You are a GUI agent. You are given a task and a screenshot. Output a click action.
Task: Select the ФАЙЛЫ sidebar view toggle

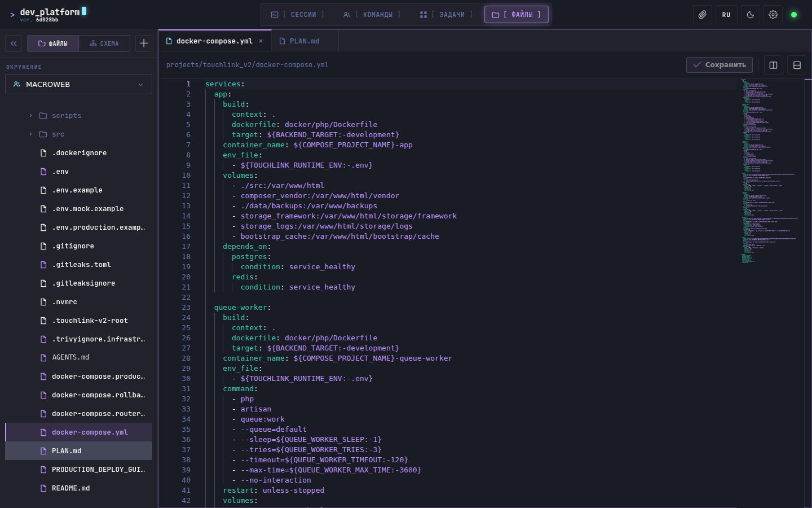coord(53,43)
